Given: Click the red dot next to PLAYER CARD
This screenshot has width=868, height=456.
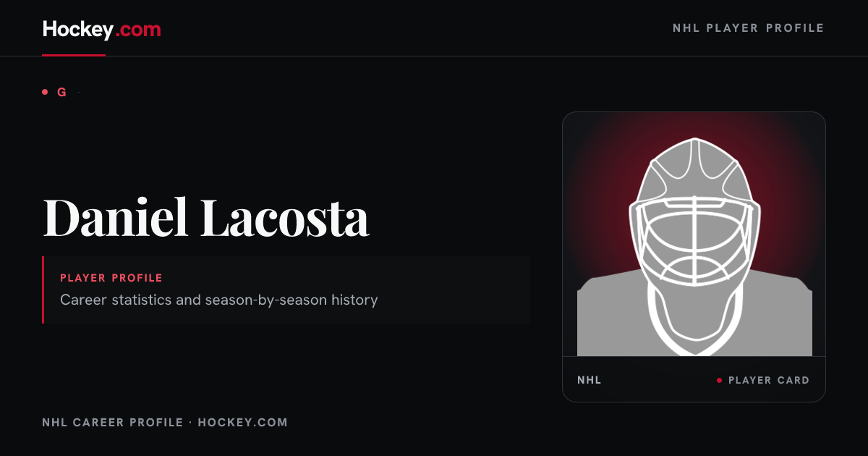Looking at the screenshot, I should click(x=719, y=380).
